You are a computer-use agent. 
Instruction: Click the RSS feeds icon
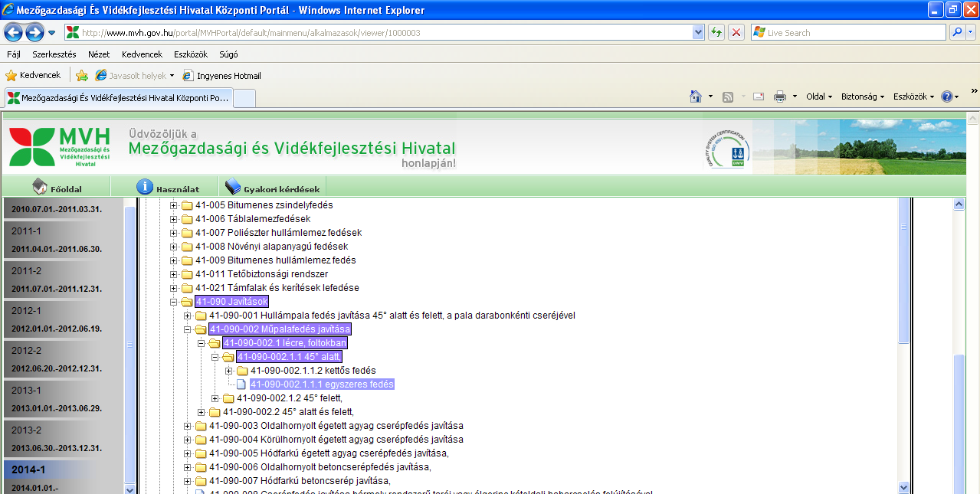coord(728,97)
